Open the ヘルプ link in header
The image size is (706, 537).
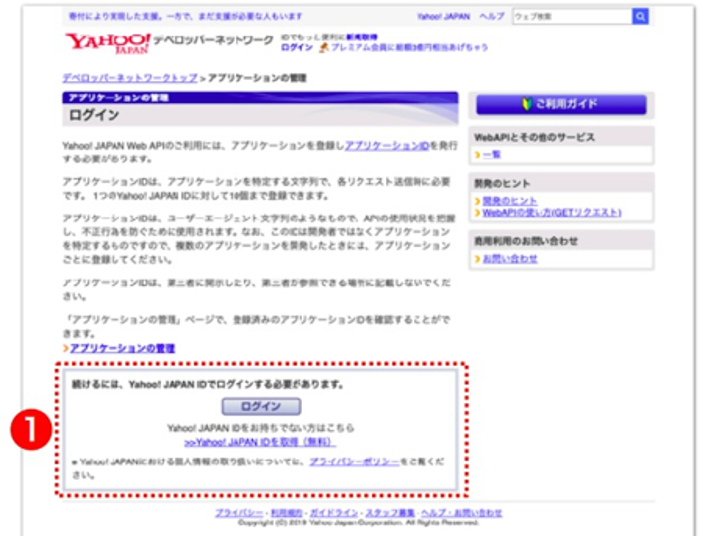click(x=492, y=17)
